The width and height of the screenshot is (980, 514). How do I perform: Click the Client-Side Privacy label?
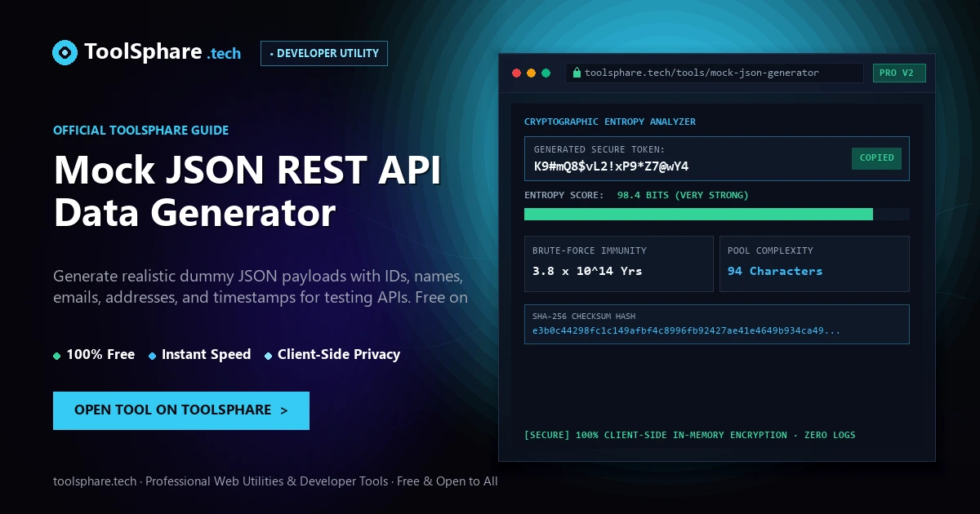339,355
